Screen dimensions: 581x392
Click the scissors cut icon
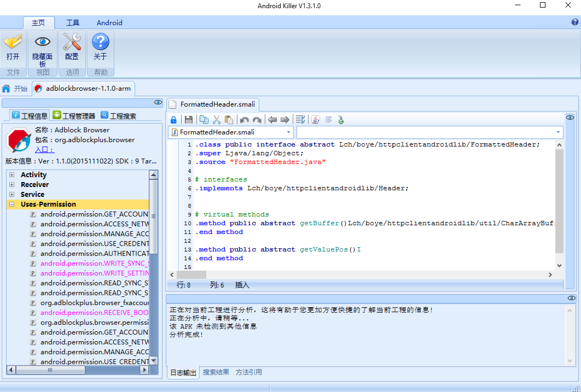pos(216,120)
